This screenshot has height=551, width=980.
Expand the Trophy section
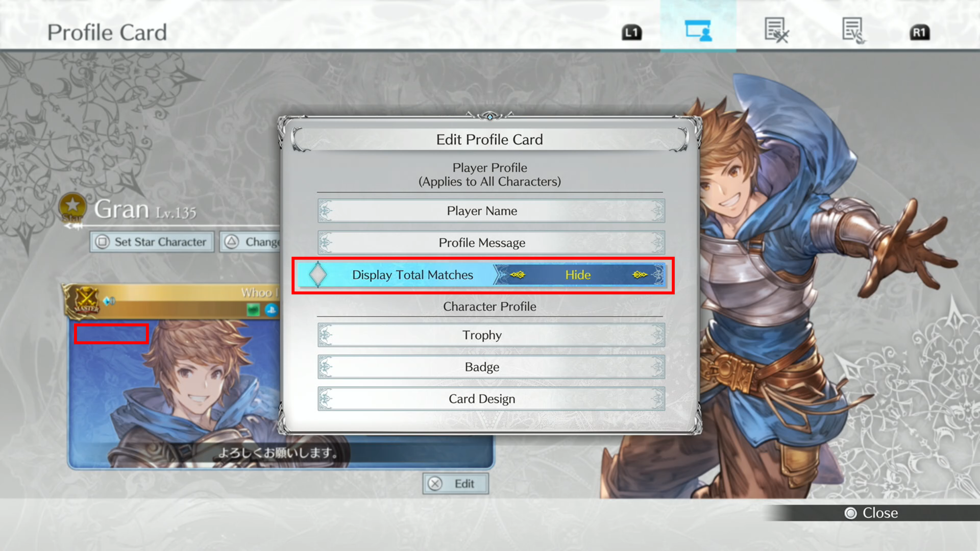489,335
